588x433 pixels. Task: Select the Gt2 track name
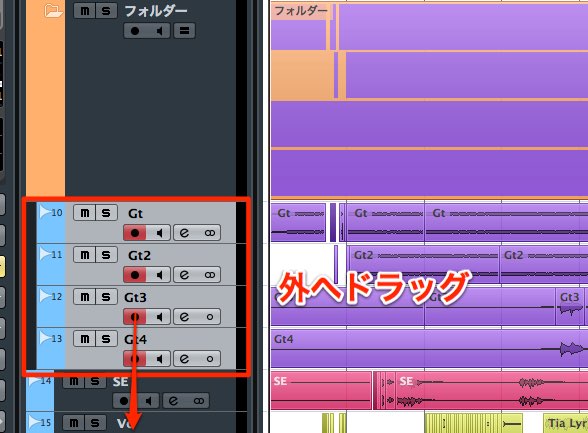click(139, 255)
